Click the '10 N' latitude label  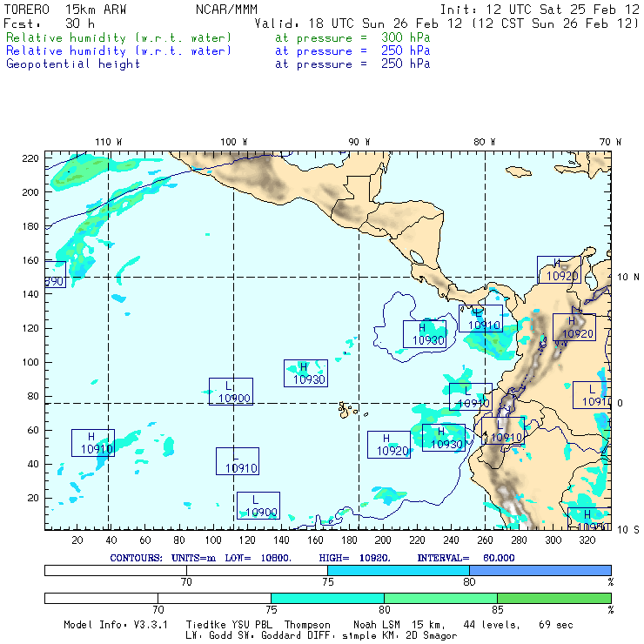tap(628, 278)
